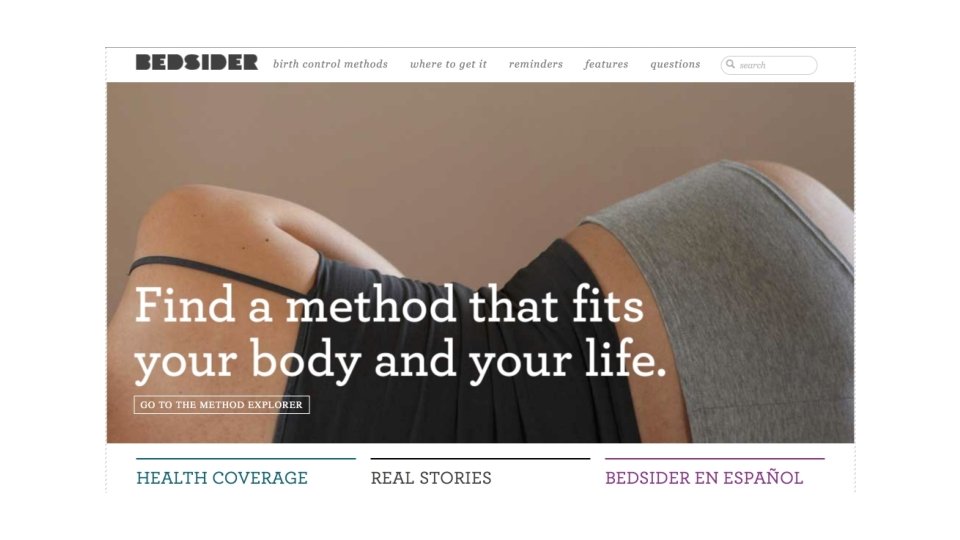
Task: Click the teal bar above Health Coverage
Action: pos(246,459)
